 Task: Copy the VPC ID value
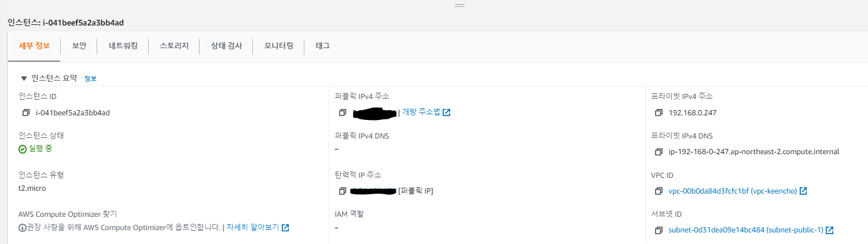(x=659, y=191)
